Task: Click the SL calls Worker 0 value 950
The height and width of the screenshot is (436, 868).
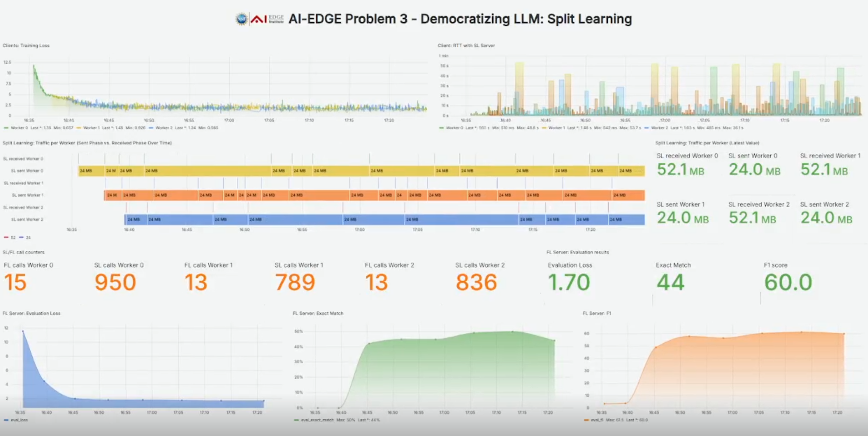Action: click(115, 282)
